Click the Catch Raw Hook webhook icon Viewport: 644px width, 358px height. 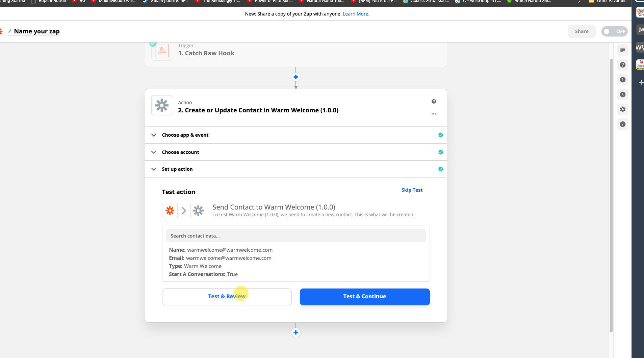pyautogui.click(x=162, y=51)
